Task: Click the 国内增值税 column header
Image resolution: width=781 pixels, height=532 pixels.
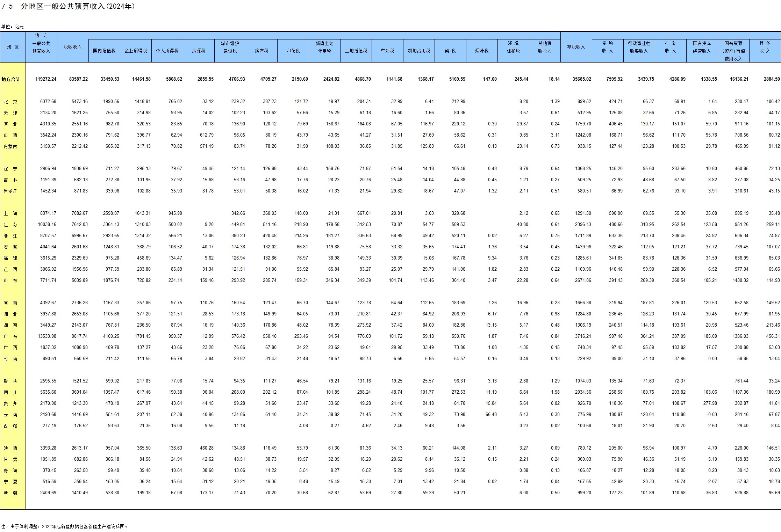Action: [x=104, y=51]
